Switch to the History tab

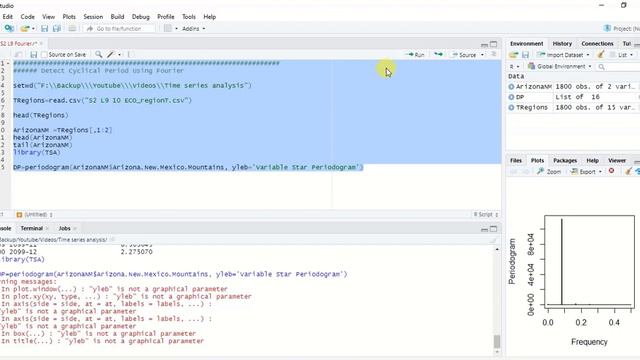[562, 43]
